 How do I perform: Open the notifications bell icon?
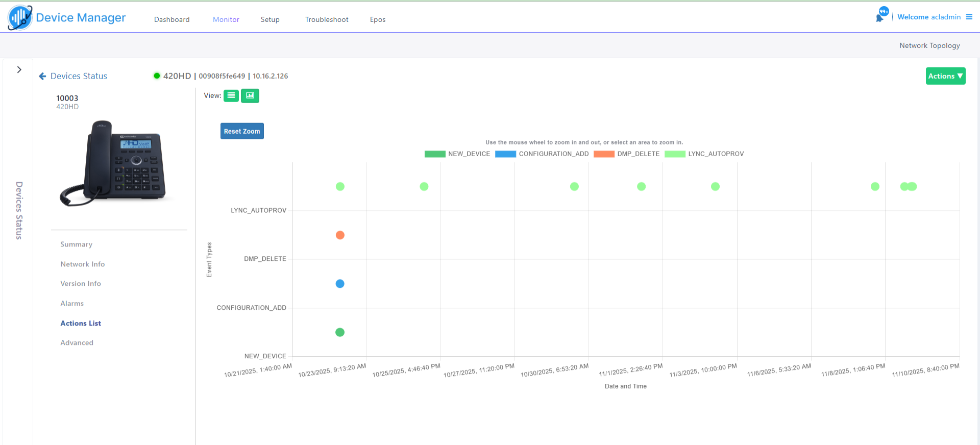(x=880, y=17)
